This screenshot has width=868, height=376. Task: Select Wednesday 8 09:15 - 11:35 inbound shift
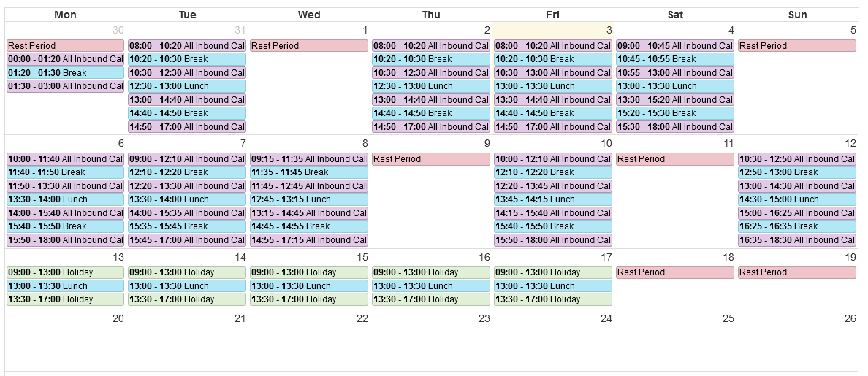309,159
